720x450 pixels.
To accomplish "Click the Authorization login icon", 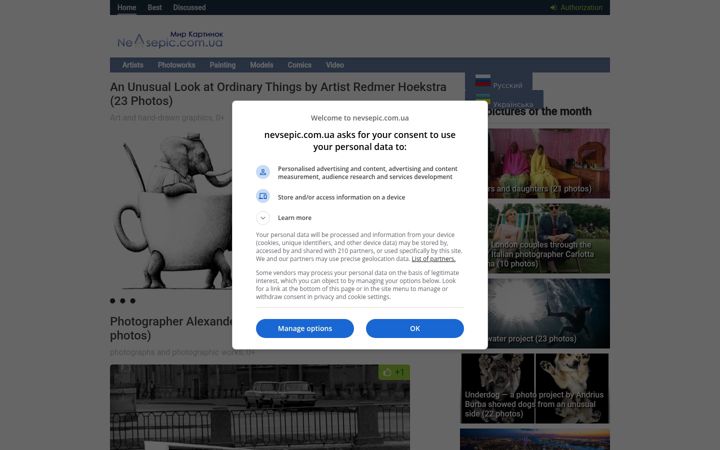I will click(x=553, y=7).
